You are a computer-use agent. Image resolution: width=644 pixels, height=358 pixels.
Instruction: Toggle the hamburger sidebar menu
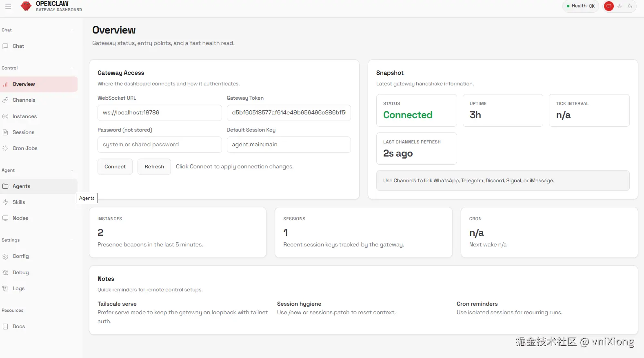8,6
